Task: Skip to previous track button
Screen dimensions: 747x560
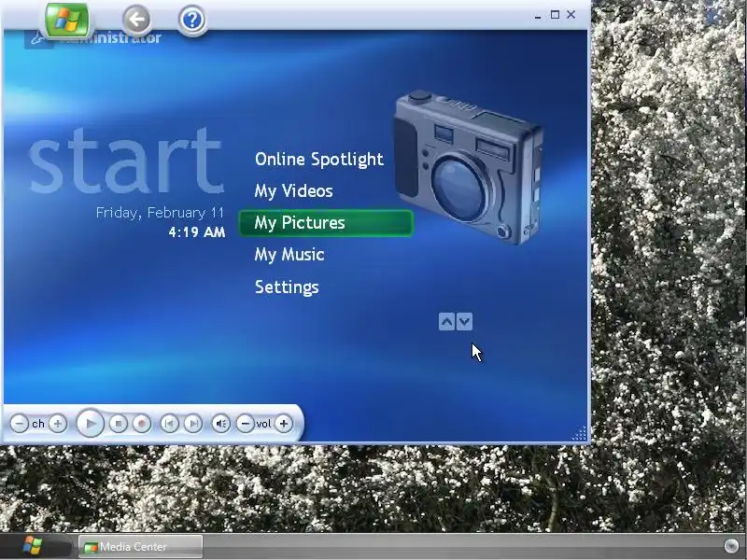Action: click(170, 424)
